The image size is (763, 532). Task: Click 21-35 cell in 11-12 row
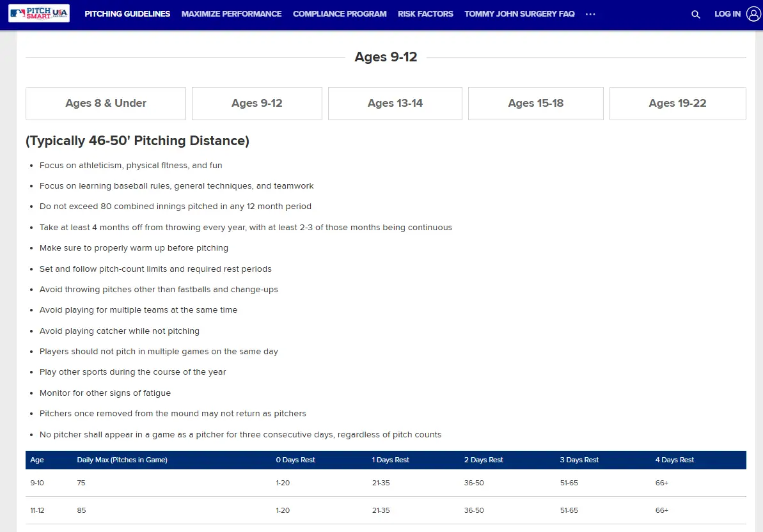click(x=381, y=511)
